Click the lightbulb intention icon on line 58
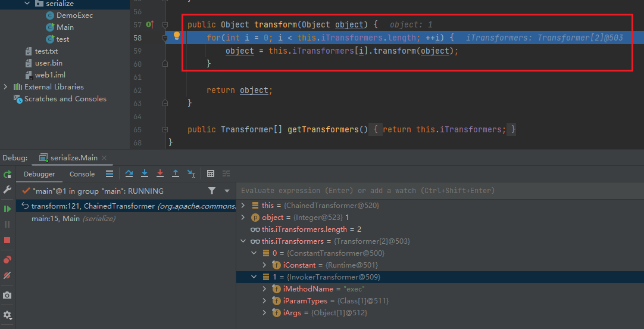This screenshot has width=644, height=329. pos(177,36)
